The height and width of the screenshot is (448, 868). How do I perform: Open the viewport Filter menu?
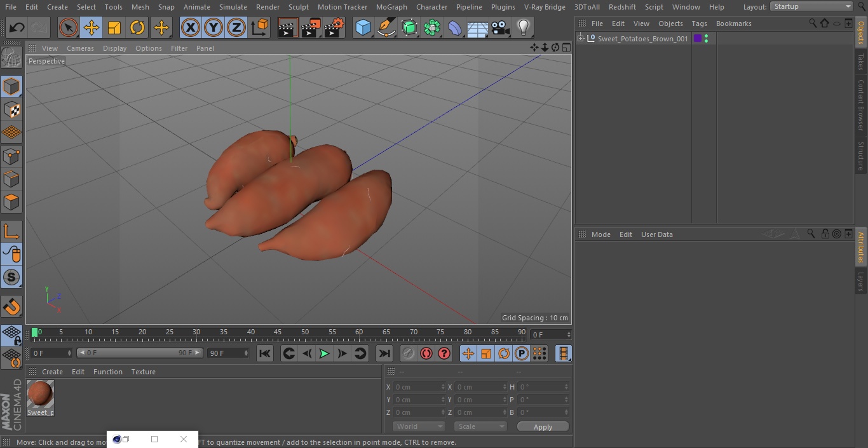[x=179, y=48]
